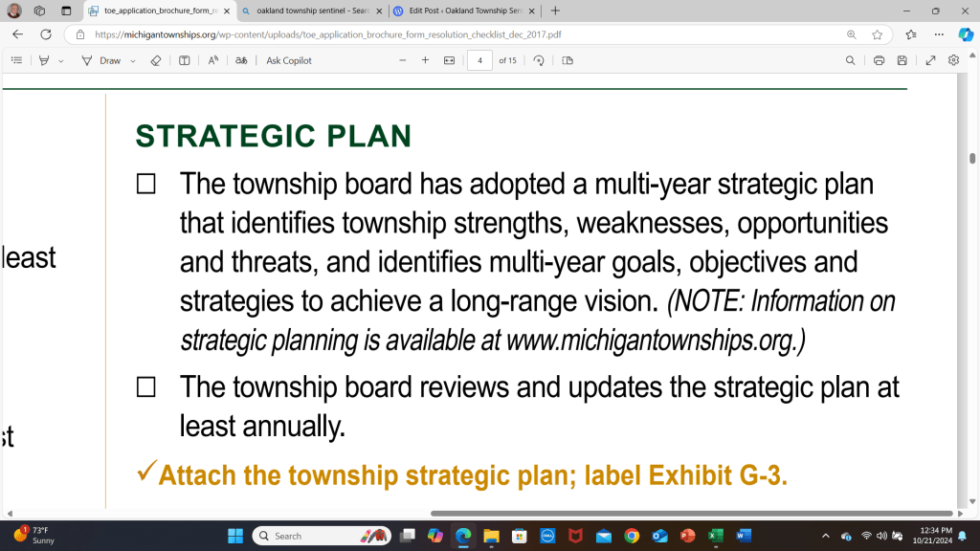Image resolution: width=980 pixels, height=551 pixels.
Task: Click the Rotate page icon
Action: pyautogui.click(x=539, y=60)
